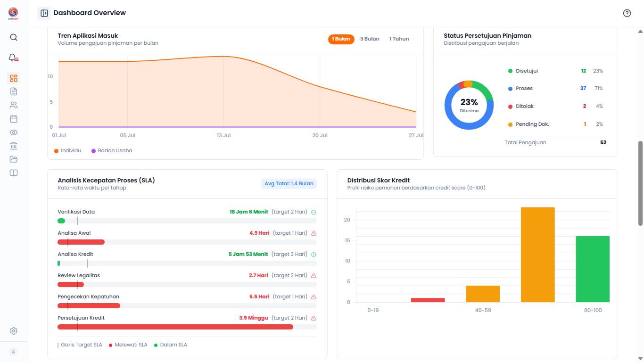
Task: Switch to the 3 Bulan tab
Action: click(370, 39)
